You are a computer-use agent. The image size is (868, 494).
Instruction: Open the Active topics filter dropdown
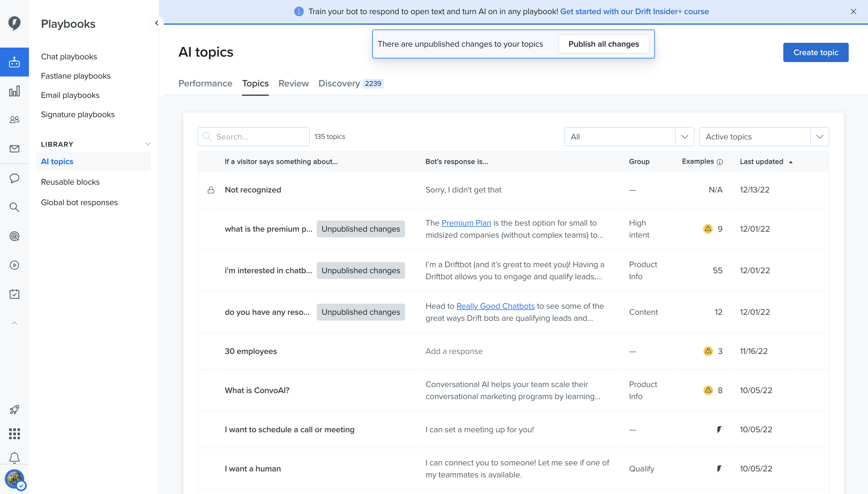(x=764, y=137)
